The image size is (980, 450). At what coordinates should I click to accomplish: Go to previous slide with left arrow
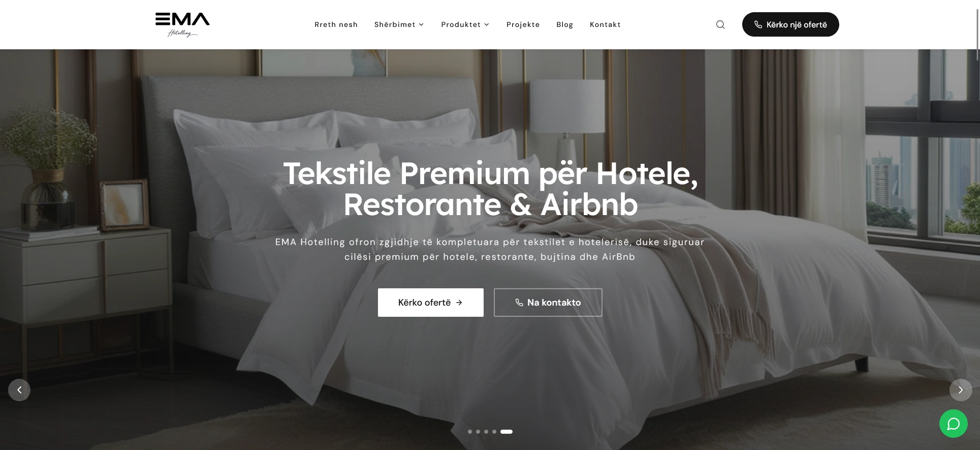[x=19, y=390]
